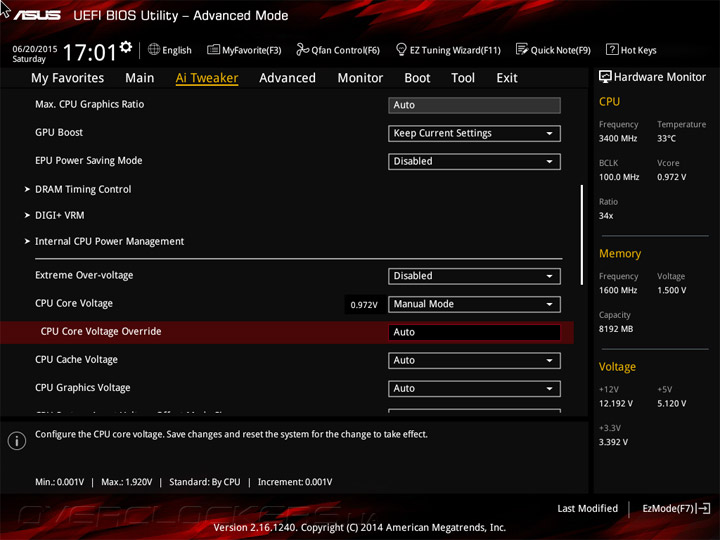Image resolution: width=720 pixels, height=540 pixels.
Task: Click the CPU frequency value 3400 MHz
Action: pos(618,138)
